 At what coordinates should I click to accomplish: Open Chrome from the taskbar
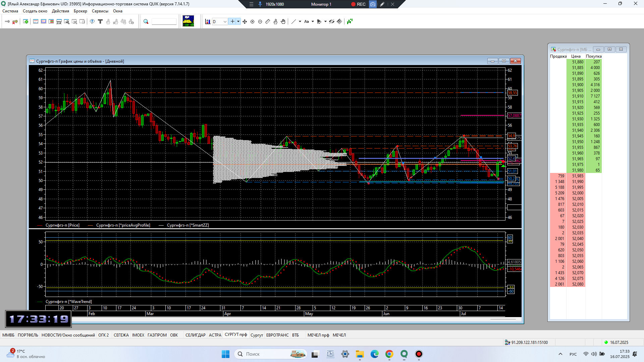click(x=389, y=354)
